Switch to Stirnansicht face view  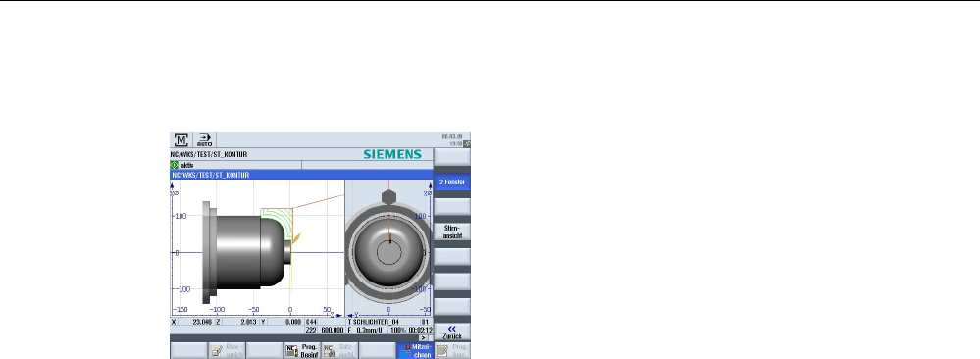coord(452,232)
